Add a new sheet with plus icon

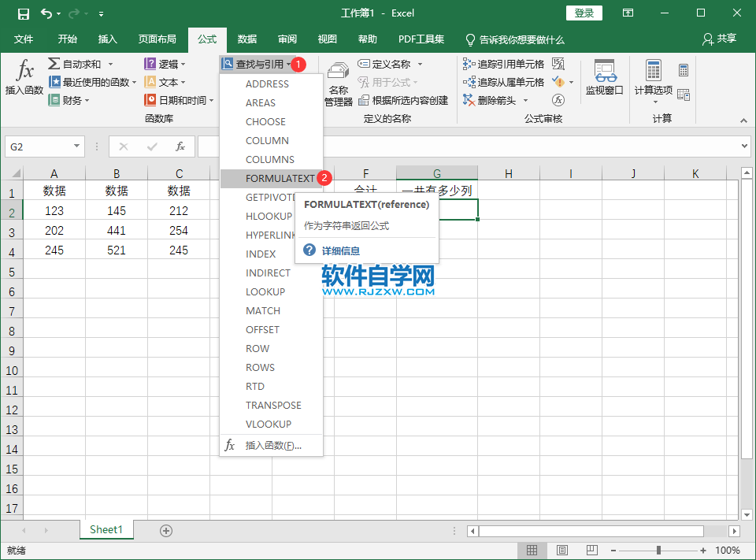click(x=166, y=531)
